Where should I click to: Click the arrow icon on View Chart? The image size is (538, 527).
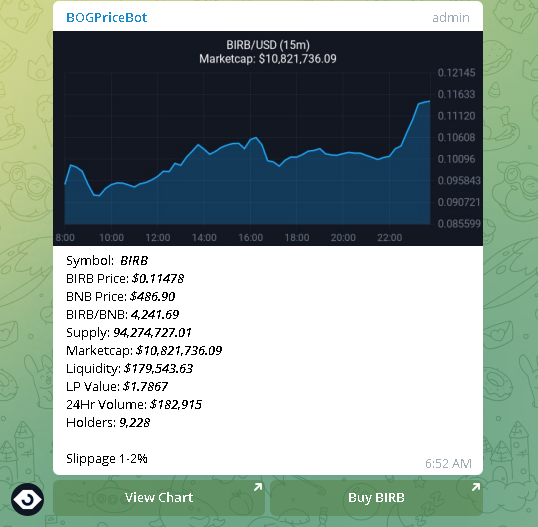coord(258,487)
